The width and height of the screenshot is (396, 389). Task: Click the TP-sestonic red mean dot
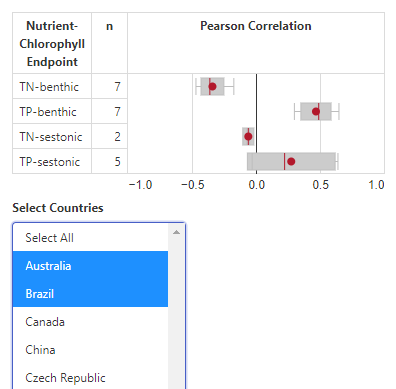291,161
